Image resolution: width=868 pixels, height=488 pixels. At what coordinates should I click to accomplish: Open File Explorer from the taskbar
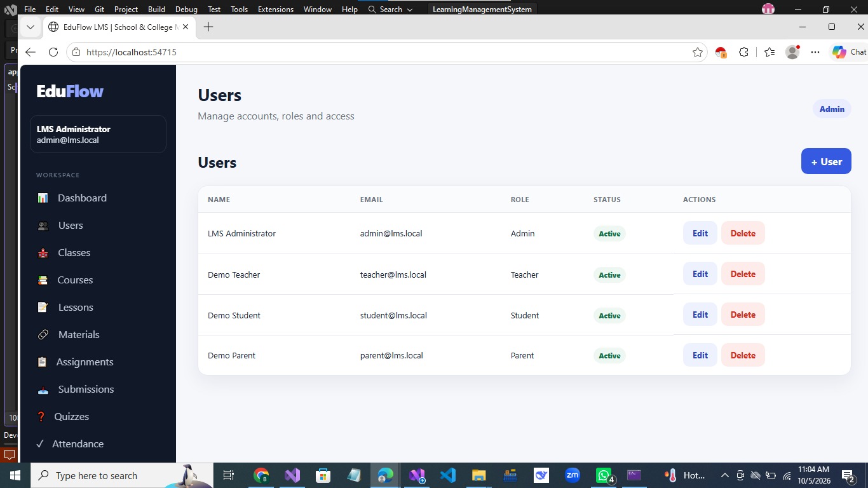click(x=478, y=475)
